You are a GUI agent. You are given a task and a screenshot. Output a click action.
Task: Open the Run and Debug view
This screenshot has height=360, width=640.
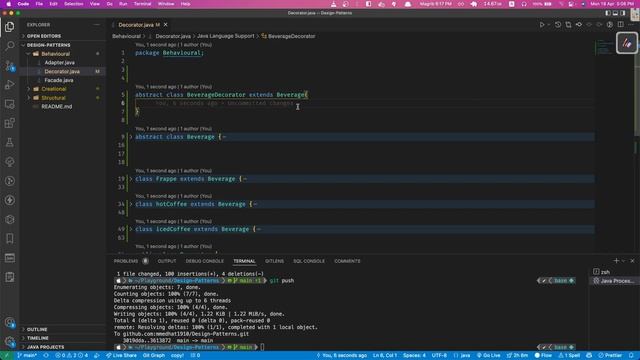coord(9,84)
